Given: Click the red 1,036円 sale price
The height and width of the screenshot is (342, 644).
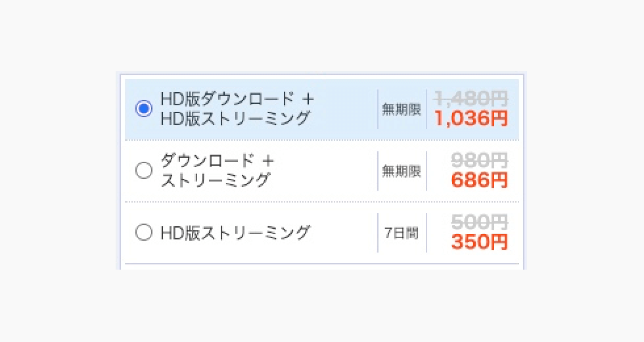Looking at the screenshot, I should pos(471,119).
